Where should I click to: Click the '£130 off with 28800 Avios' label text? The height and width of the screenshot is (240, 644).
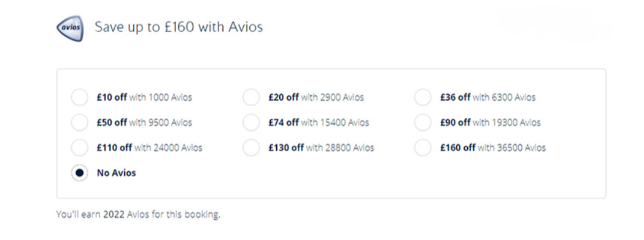tap(321, 147)
